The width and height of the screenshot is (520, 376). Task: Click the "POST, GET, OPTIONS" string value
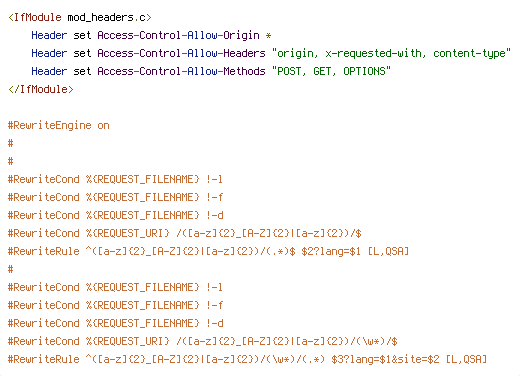click(x=331, y=71)
